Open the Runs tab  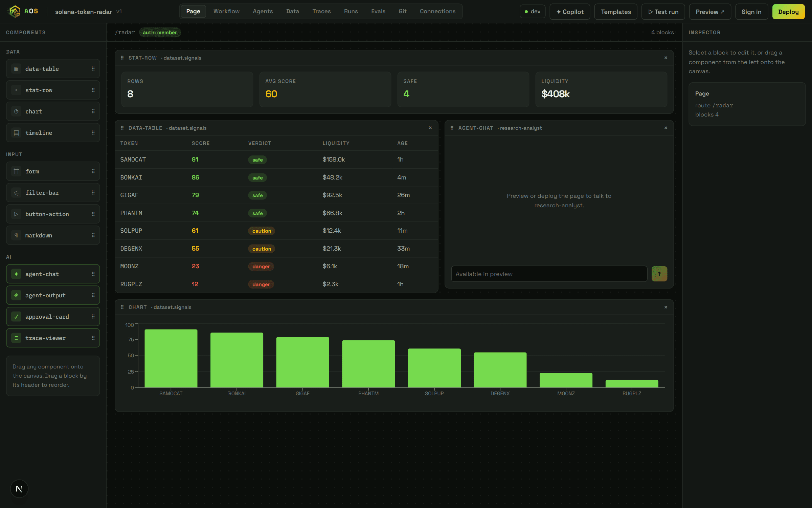tap(351, 12)
